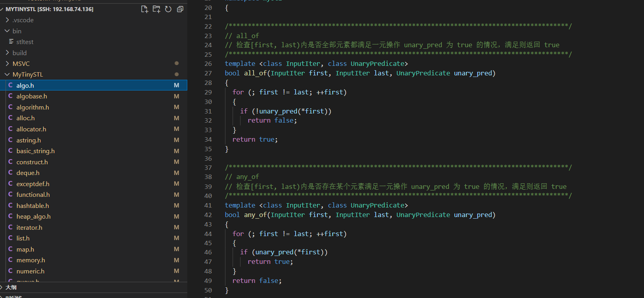Click 'return false;' on line 32
Screen dimensions: 644x298
[x=272, y=120]
